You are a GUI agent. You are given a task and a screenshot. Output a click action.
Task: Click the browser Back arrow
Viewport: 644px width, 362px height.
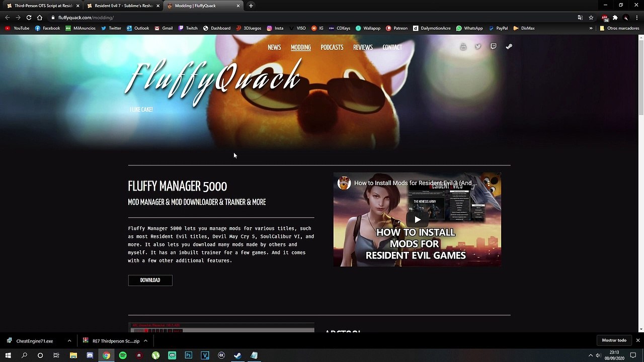7,18
